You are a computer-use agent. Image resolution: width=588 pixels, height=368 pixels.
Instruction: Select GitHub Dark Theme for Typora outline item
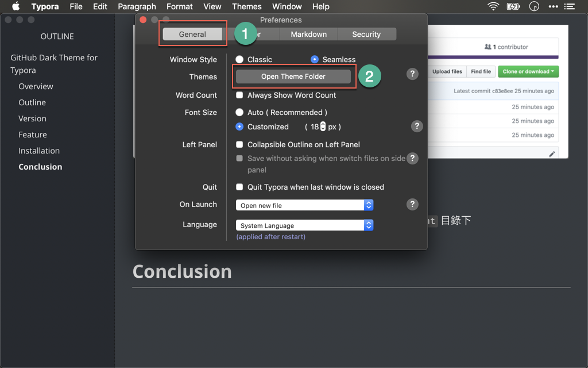pos(54,64)
